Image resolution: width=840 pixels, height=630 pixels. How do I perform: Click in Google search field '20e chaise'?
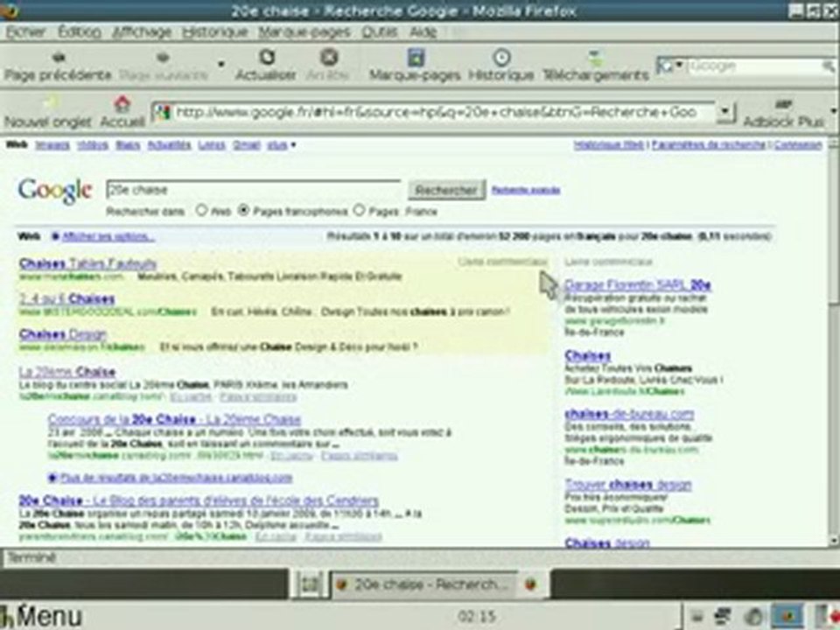tap(253, 190)
